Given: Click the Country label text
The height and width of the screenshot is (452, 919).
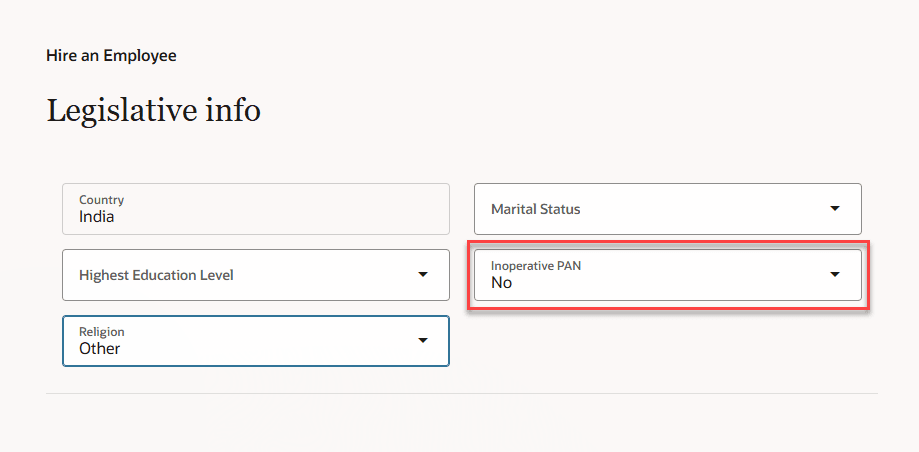Looking at the screenshot, I should pos(101,200).
